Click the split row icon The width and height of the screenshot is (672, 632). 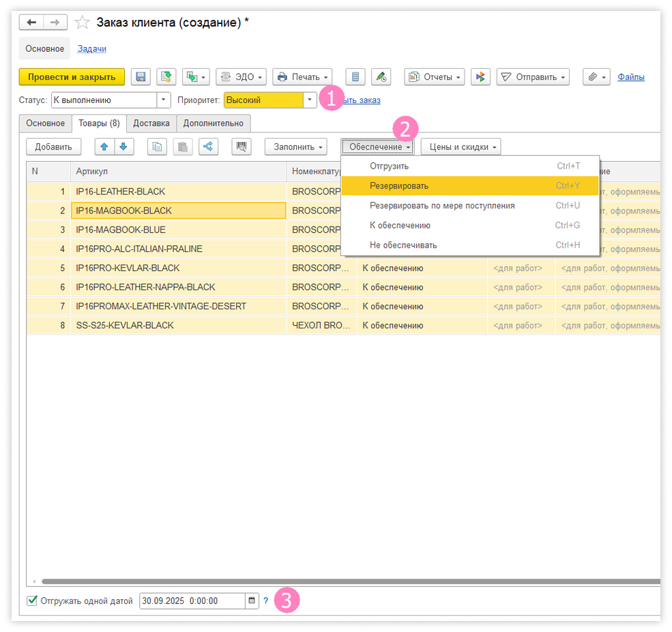point(208,146)
